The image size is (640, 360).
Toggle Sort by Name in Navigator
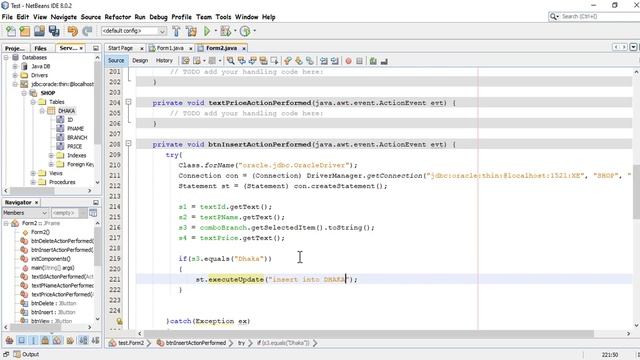[83, 340]
